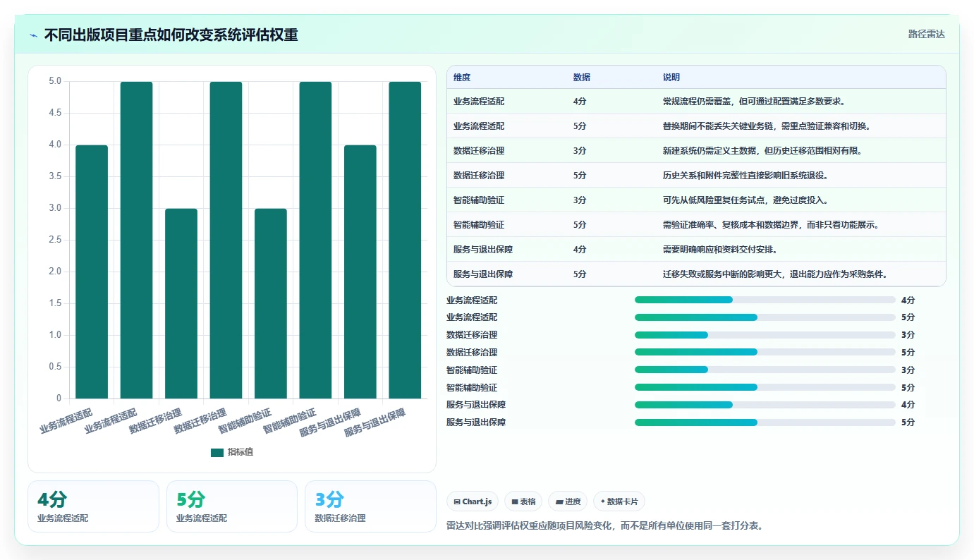Select the row describing 替换期间不能丢失关键业务链

coord(696,126)
